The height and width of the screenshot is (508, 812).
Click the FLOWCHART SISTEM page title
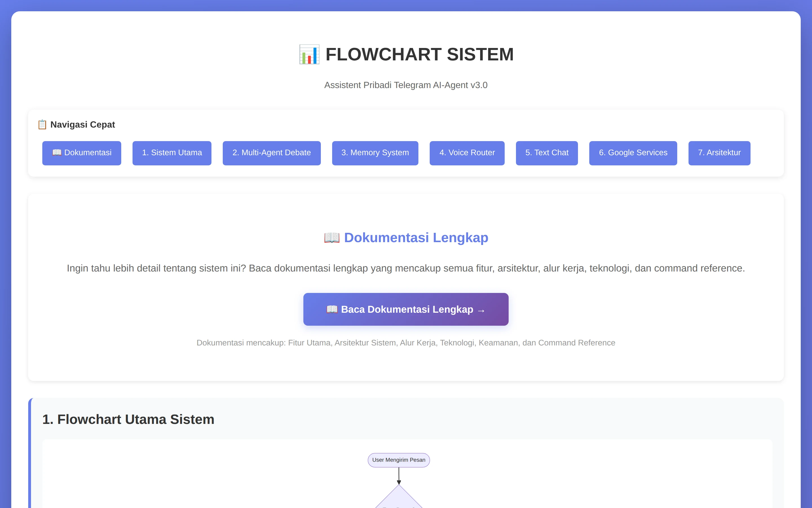(420, 54)
